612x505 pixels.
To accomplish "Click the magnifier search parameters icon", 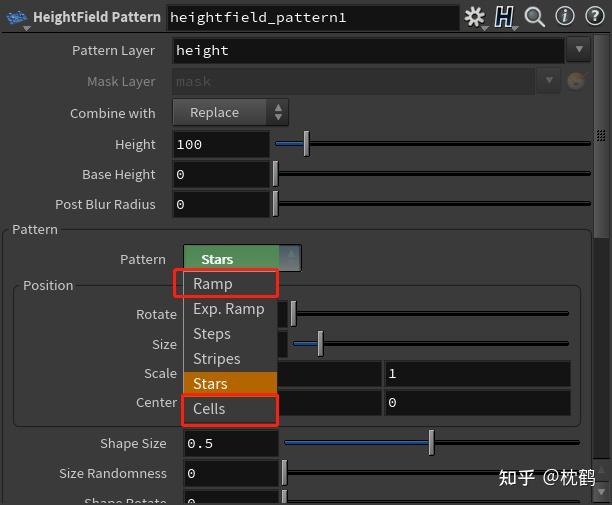I will pos(535,17).
